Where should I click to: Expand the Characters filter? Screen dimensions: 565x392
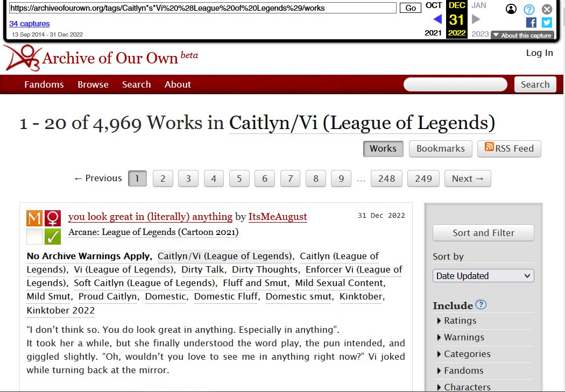(464, 387)
